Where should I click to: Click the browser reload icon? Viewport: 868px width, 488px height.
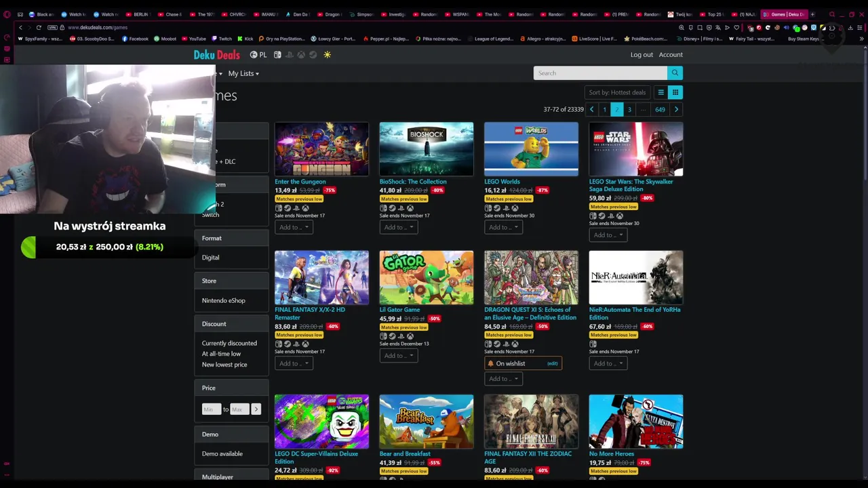tap(39, 28)
